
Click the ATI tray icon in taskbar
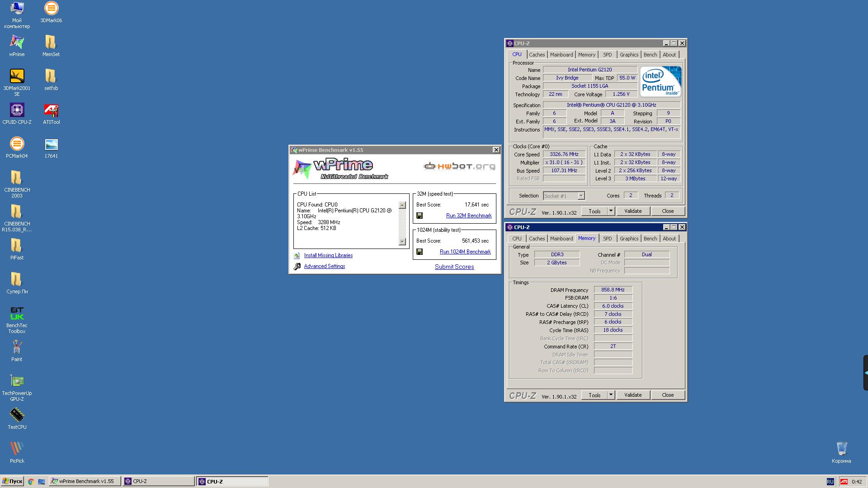point(844,482)
